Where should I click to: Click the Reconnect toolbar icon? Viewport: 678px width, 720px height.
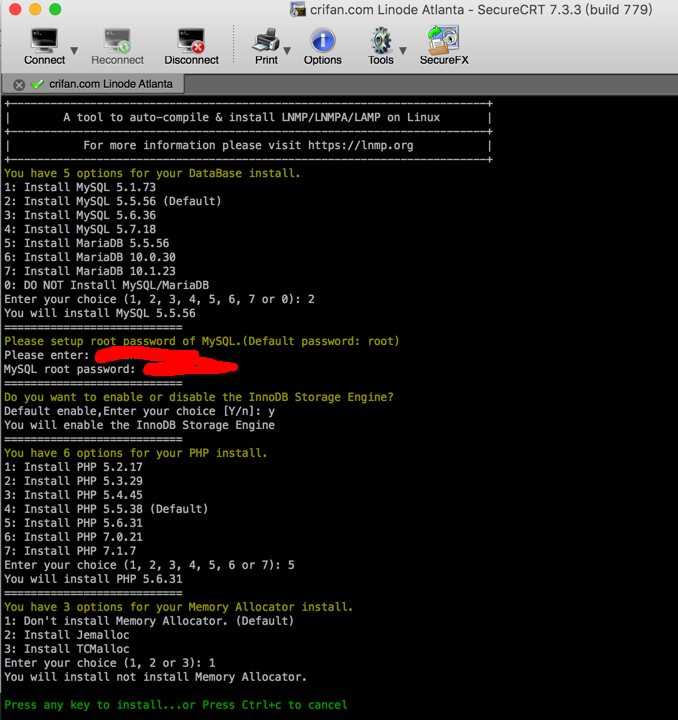point(118,46)
